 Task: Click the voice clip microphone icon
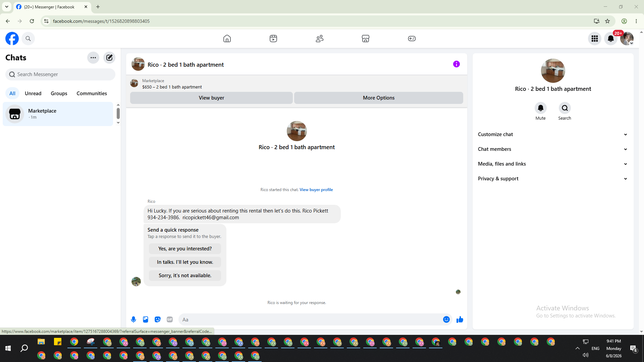pos(133,320)
